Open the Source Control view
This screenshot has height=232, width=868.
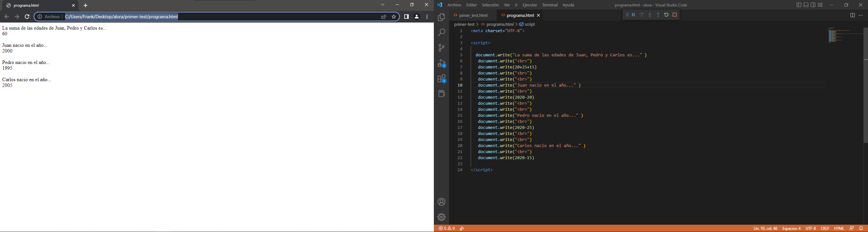click(x=441, y=47)
